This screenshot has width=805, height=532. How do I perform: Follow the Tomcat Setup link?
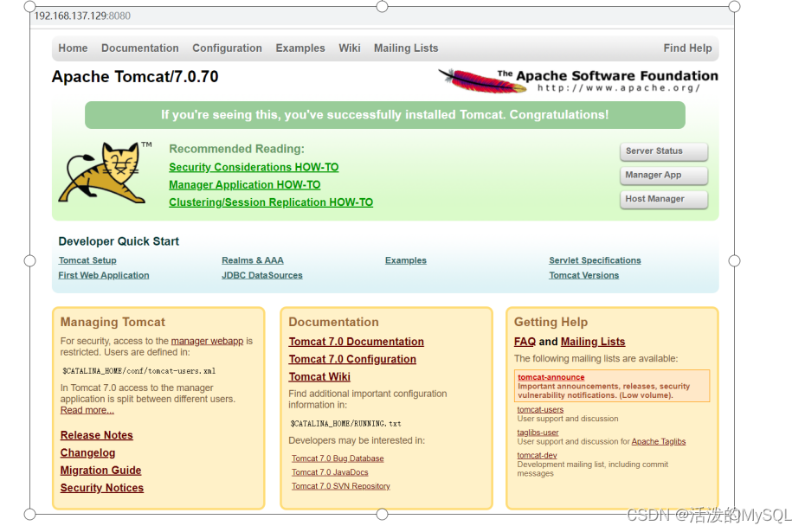pos(87,260)
